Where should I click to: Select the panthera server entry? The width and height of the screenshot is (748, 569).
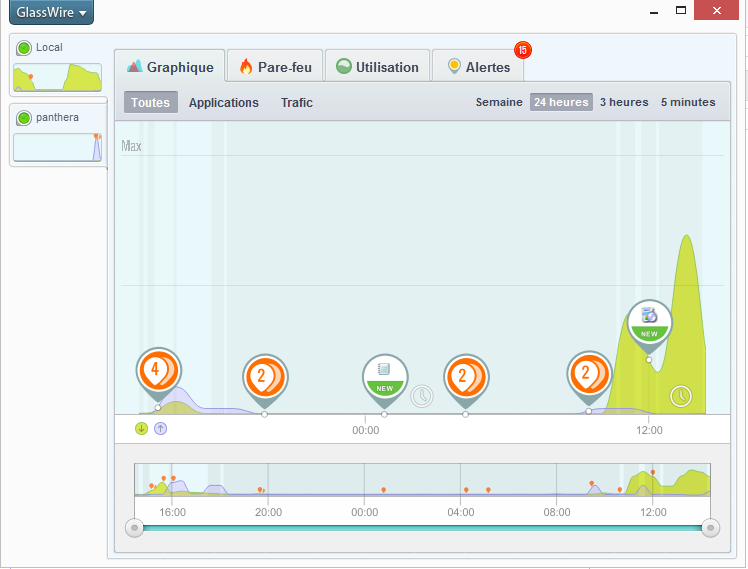coord(58,135)
